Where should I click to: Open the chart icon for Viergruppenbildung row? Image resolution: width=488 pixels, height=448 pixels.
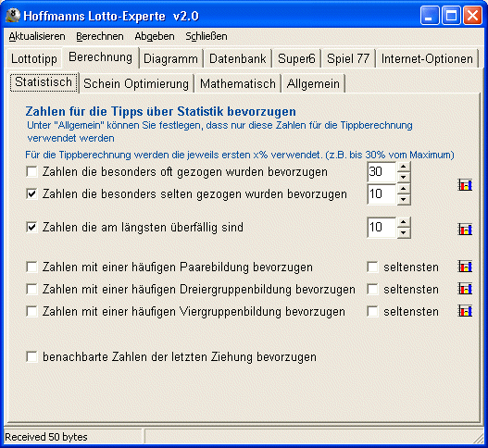(465, 311)
